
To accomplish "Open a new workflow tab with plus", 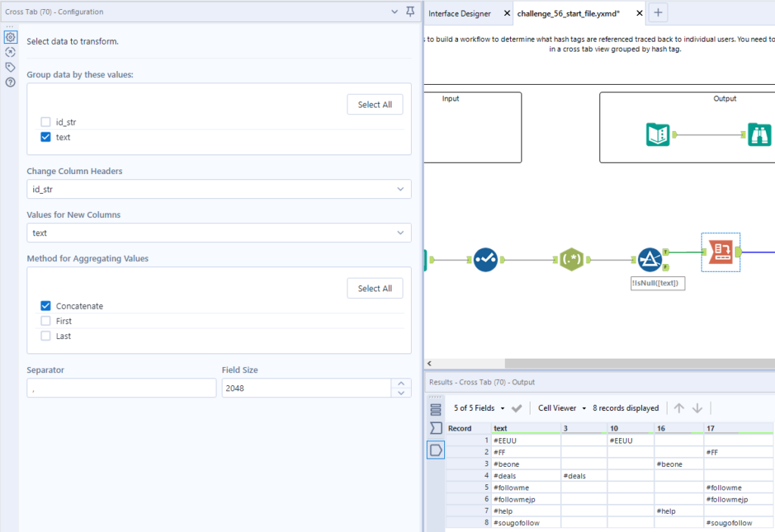I will click(658, 13).
